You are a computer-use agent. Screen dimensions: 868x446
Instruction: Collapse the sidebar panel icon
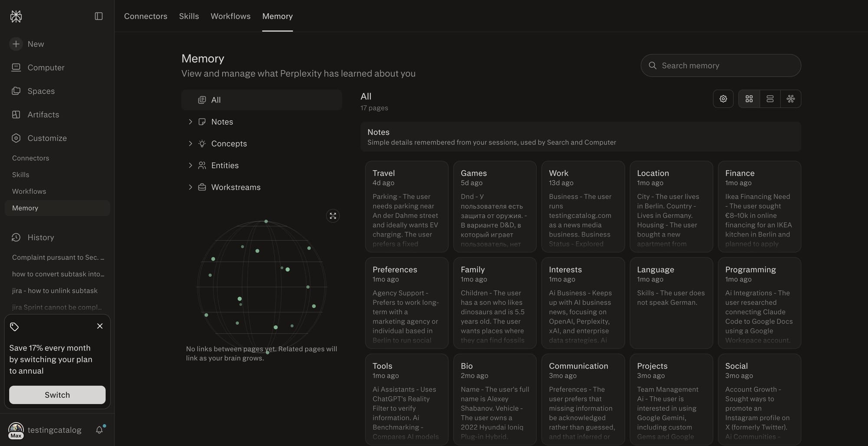(x=99, y=16)
